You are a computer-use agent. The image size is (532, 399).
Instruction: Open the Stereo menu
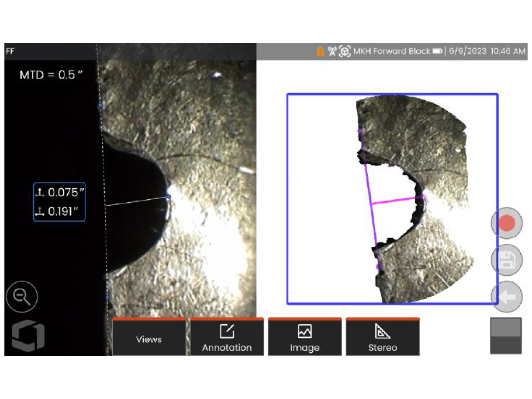(x=382, y=338)
